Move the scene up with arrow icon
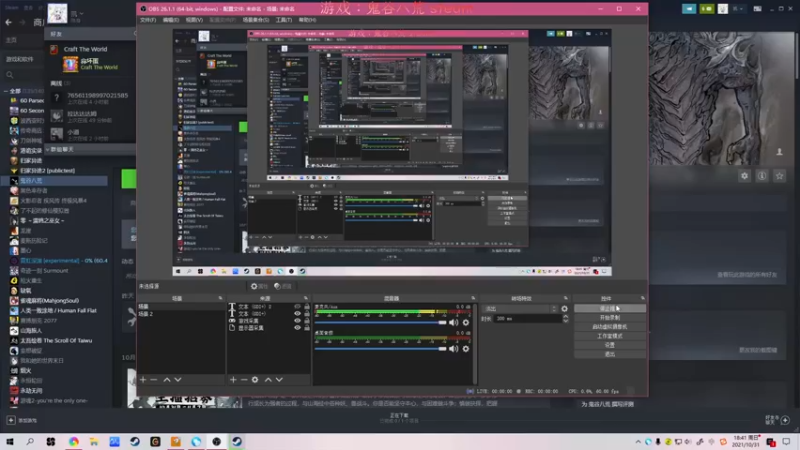Viewport: 800px width, 450px height. coord(167,380)
